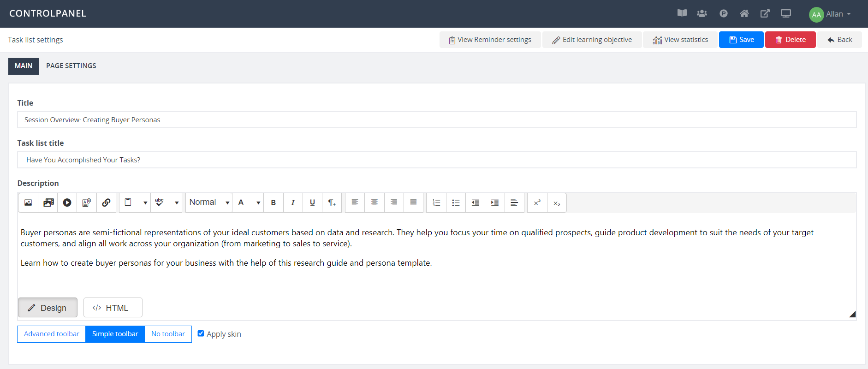This screenshot has width=868, height=369.
Task: Click the Delete button
Action: [x=791, y=40]
